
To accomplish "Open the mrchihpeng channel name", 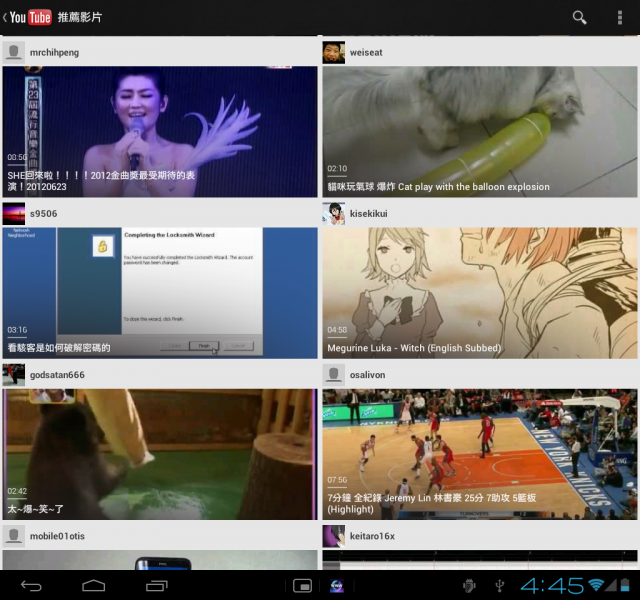I will point(54,53).
